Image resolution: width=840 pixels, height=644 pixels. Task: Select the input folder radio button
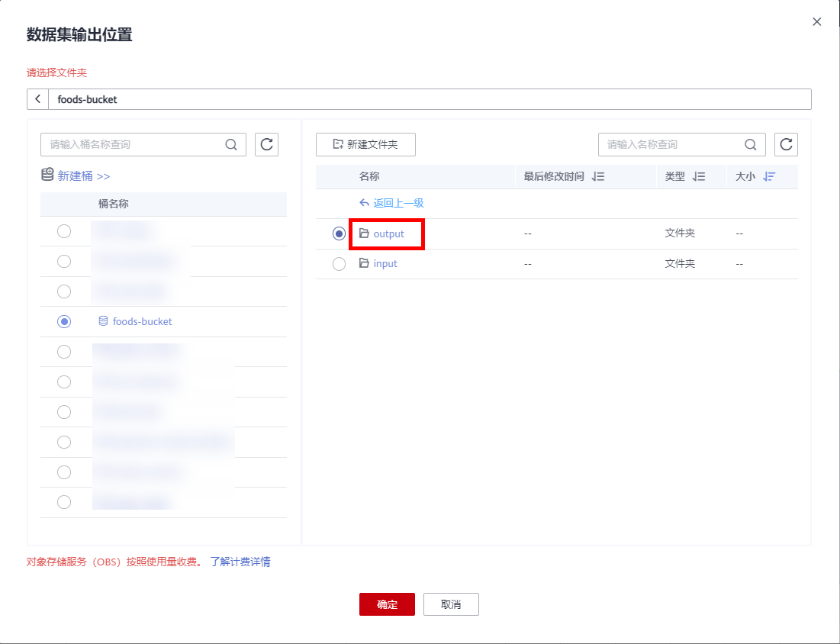(340, 264)
